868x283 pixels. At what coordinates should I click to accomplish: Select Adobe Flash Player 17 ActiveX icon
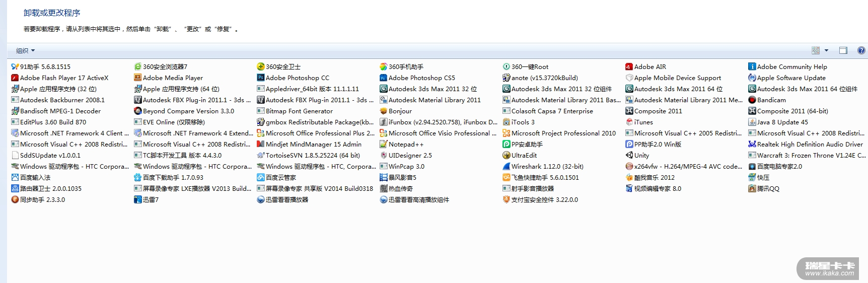point(15,78)
